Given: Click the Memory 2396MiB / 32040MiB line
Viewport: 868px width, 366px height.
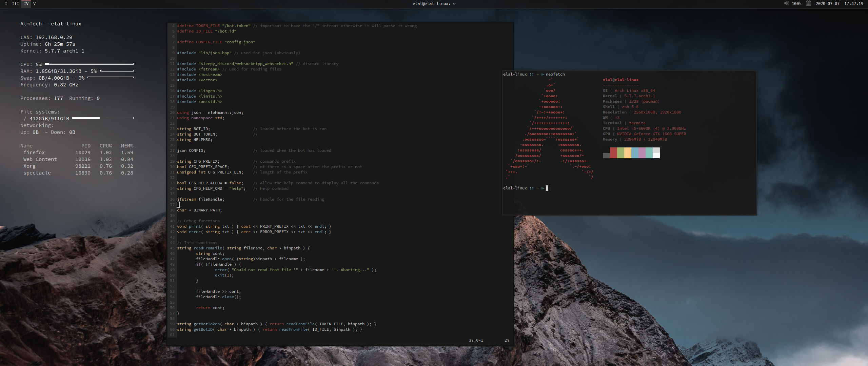Looking at the screenshot, I should tap(635, 139).
